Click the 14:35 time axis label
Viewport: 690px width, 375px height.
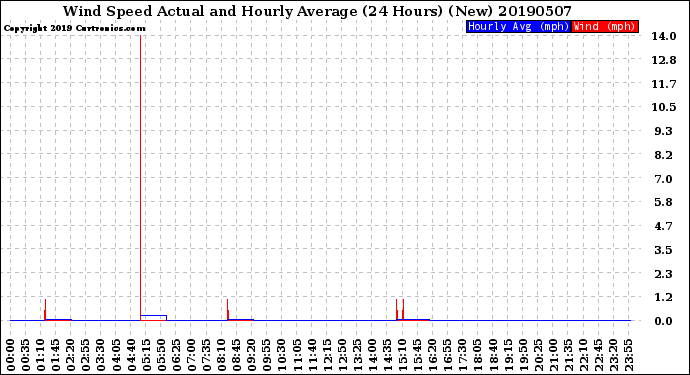pyautogui.click(x=388, y=355)
